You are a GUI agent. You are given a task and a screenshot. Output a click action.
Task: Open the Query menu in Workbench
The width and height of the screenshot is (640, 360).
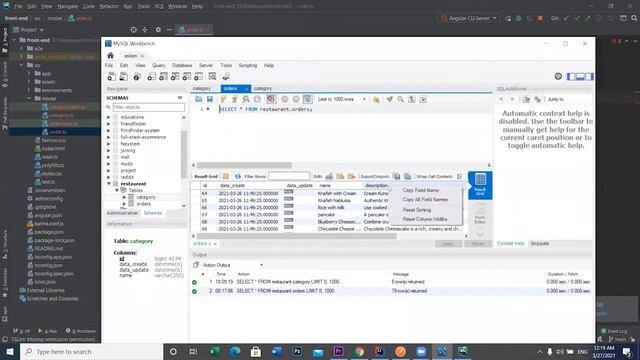click(159, 65)
